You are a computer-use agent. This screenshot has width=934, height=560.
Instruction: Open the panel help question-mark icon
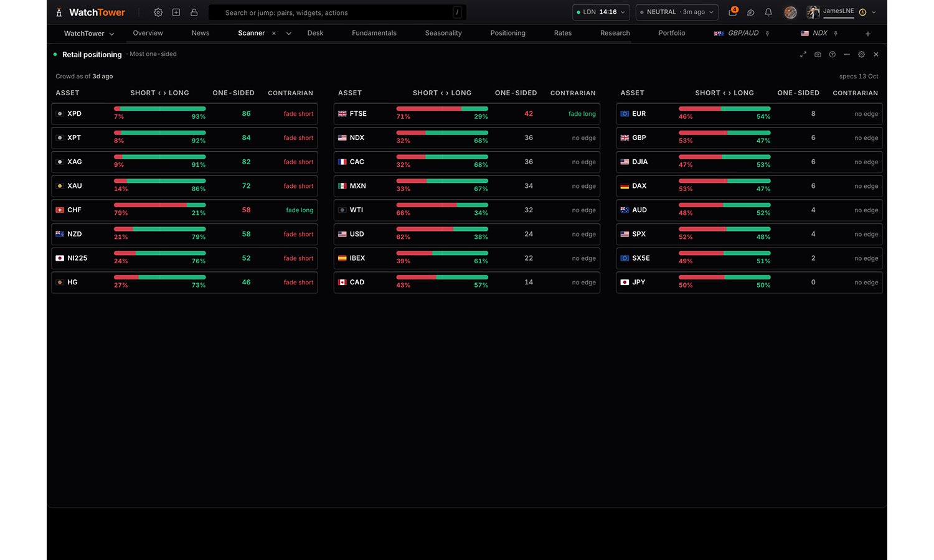[833, 55]
